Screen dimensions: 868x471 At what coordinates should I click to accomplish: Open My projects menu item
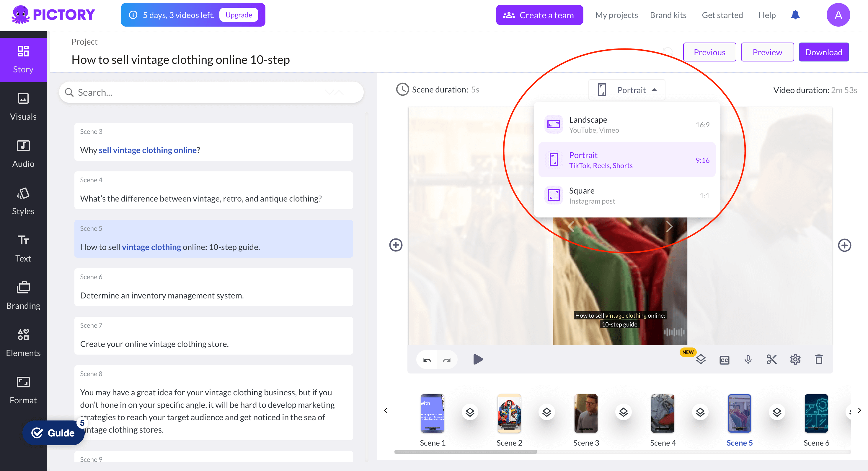[x=616, y=14]
